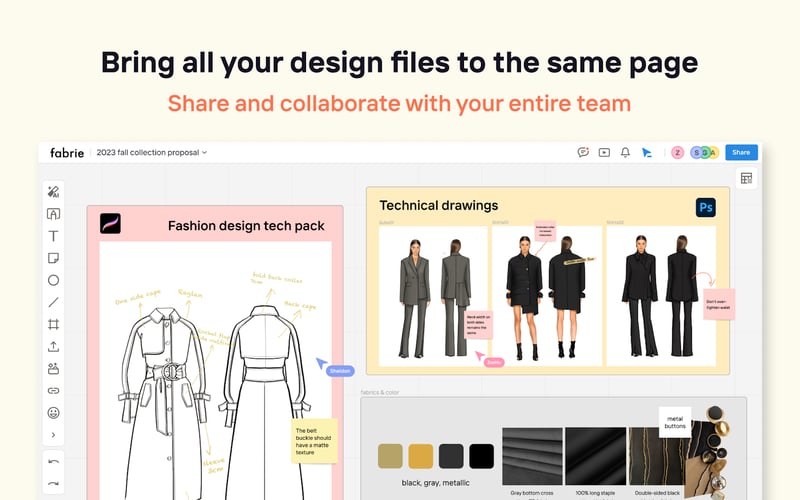Click the blue Share button
The image size is (800, 500).
click(741, 152)
